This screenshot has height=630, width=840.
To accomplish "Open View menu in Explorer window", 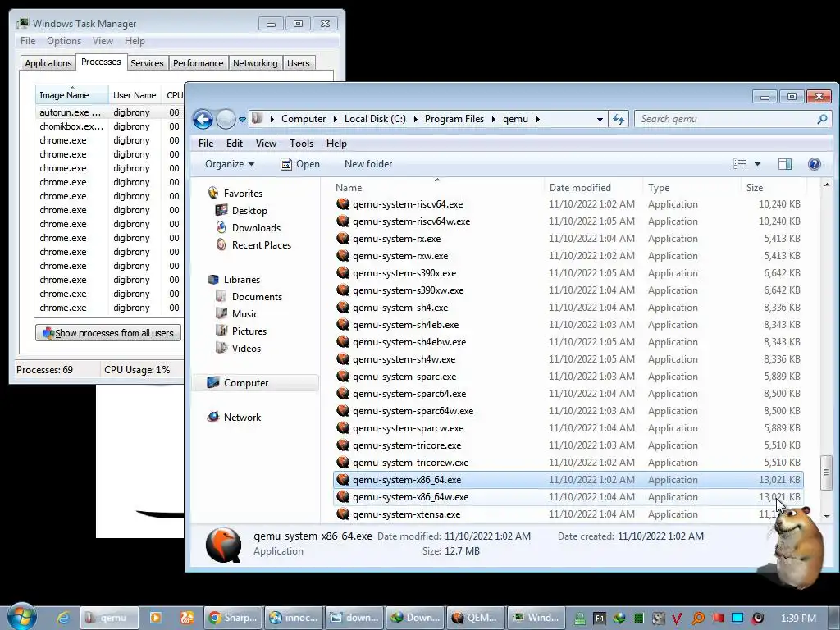I will [x=266, y=144].
